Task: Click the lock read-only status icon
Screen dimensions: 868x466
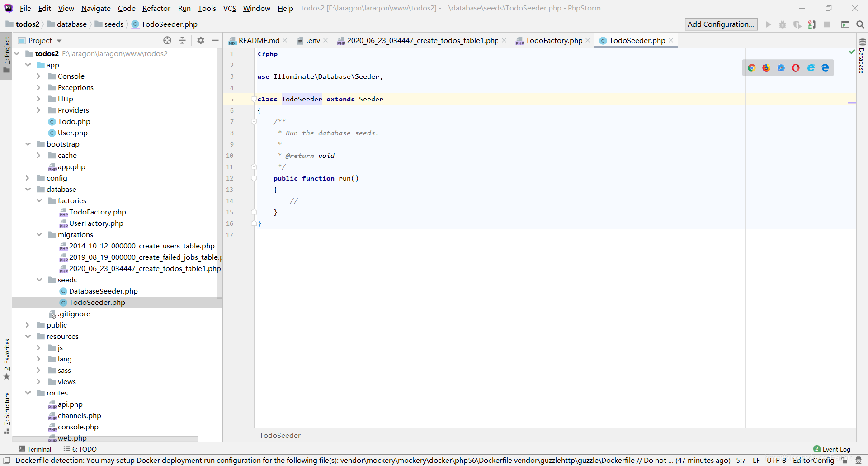Action: coord(844,461)
